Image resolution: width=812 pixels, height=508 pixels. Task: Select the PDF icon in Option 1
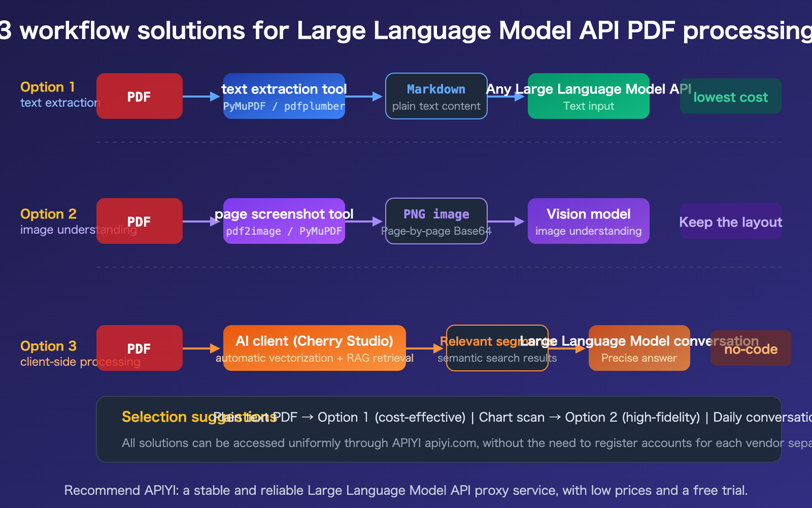139,96
